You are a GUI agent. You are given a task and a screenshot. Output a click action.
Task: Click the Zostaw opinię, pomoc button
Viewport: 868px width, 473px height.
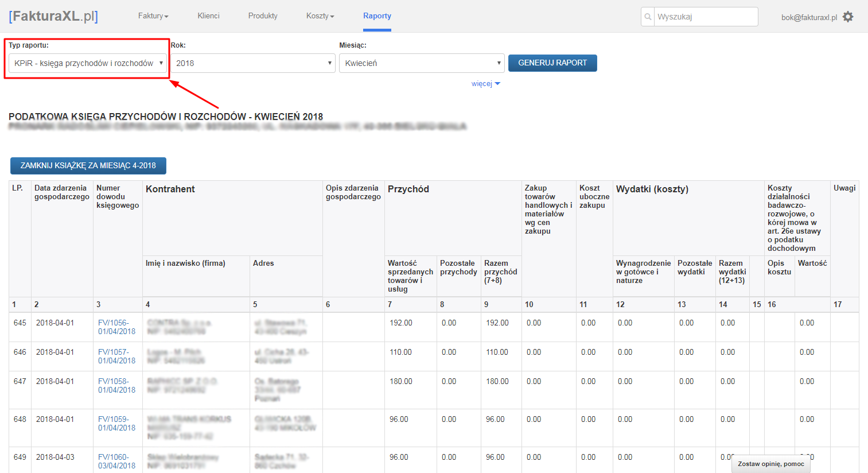coord(770,464)
